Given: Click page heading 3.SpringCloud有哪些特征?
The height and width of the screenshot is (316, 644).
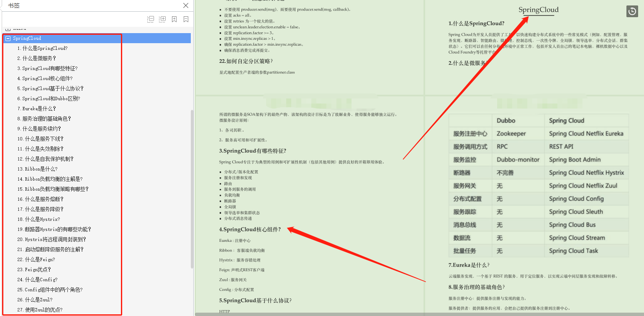Looking at the screenshot, I should click(252, 151).
